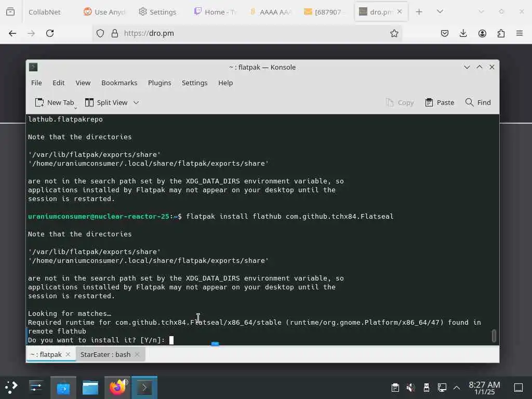Open Konsole Help menu
Screen dimensions: 532x399
225,83
